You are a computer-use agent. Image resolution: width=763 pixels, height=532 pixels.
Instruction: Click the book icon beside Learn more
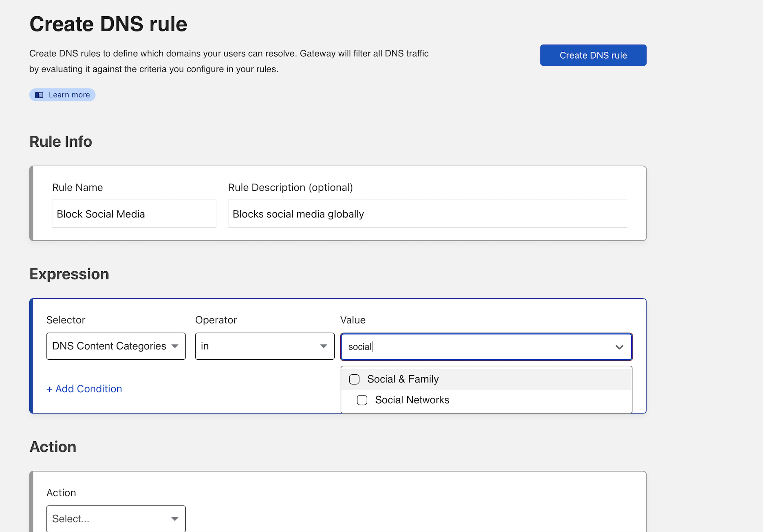pos(39,95)
